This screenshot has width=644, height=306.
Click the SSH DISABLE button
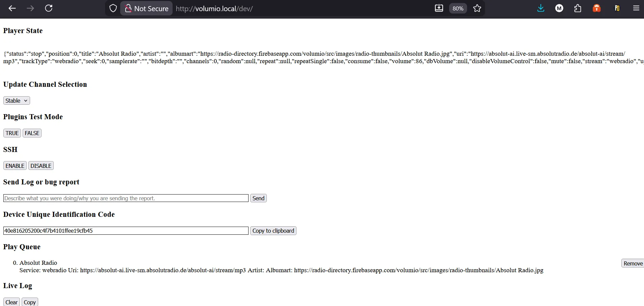click(41, 166)
